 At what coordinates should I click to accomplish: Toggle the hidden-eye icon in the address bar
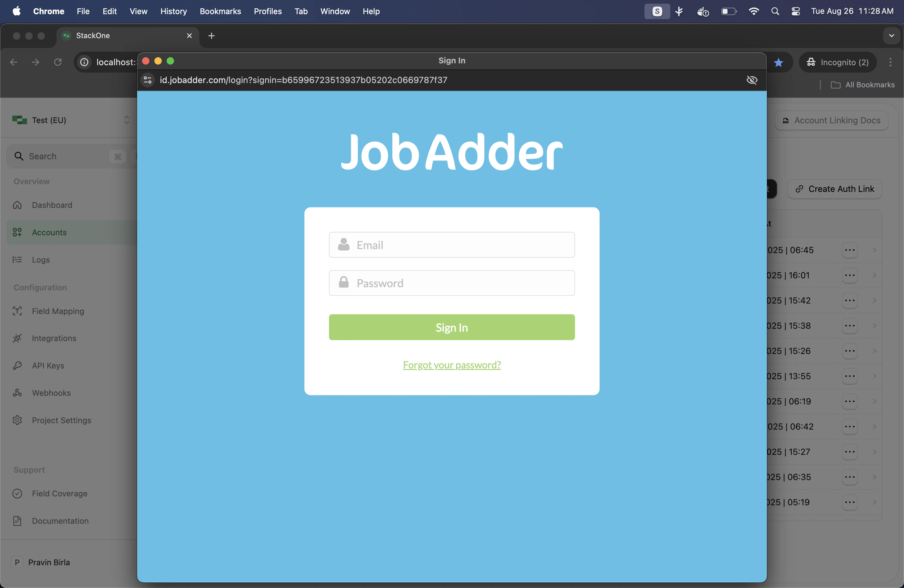tap(752, 80)
